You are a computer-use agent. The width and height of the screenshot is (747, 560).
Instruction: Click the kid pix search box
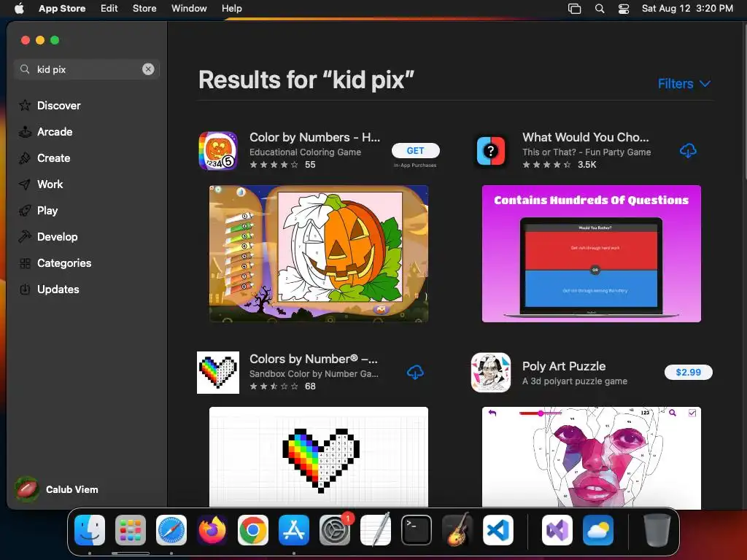87,69
